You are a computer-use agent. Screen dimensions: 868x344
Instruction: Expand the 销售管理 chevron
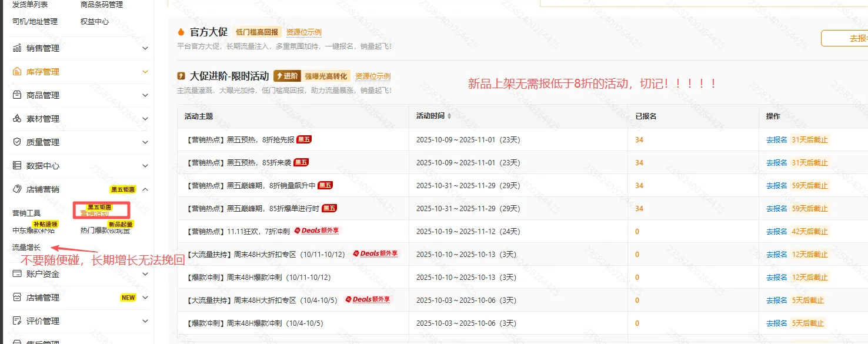pyautogui.click(x=145, y=48)
